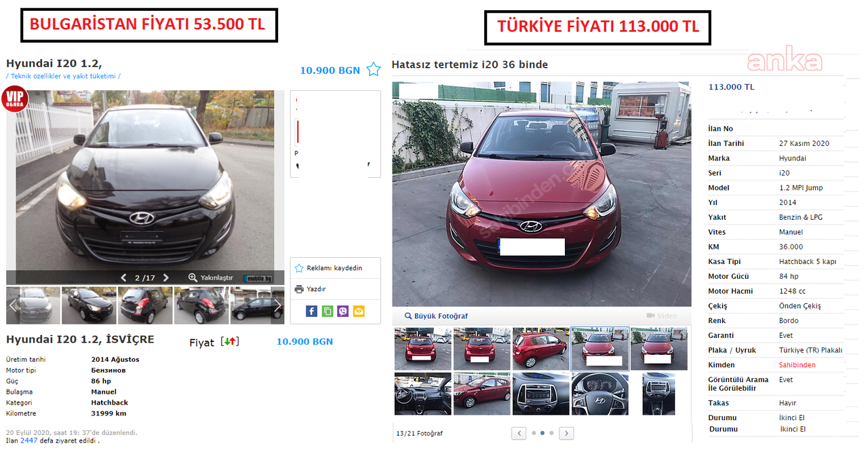Open Yakınlaştır magnifier to zoom photo
The image size is (868, 473).
[210, 278]
